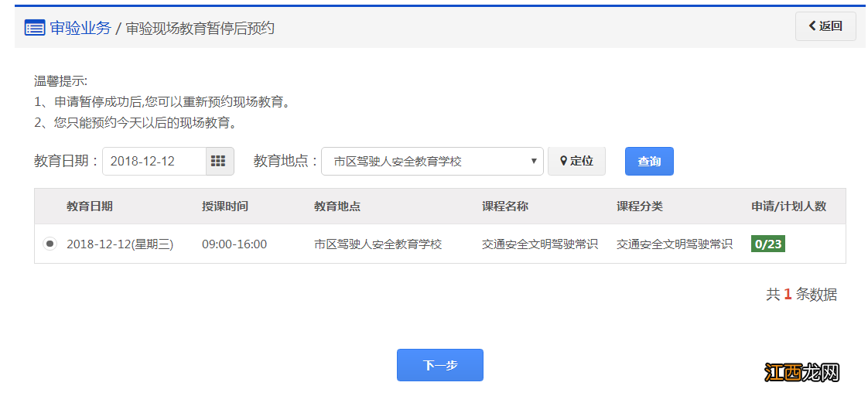Click 交通安全文明驾驶常识 in the 课程分类 column
868x396 pixels.
click(675, 244)
